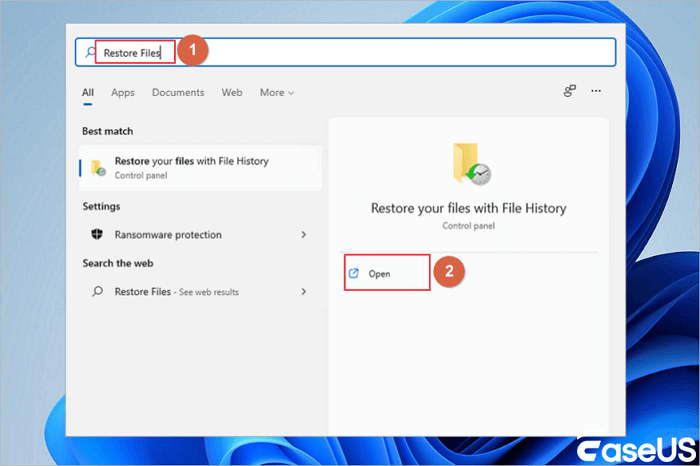Open the search feedback/account icon
Screen dimensions: 700x466
(x=569, y=91)
